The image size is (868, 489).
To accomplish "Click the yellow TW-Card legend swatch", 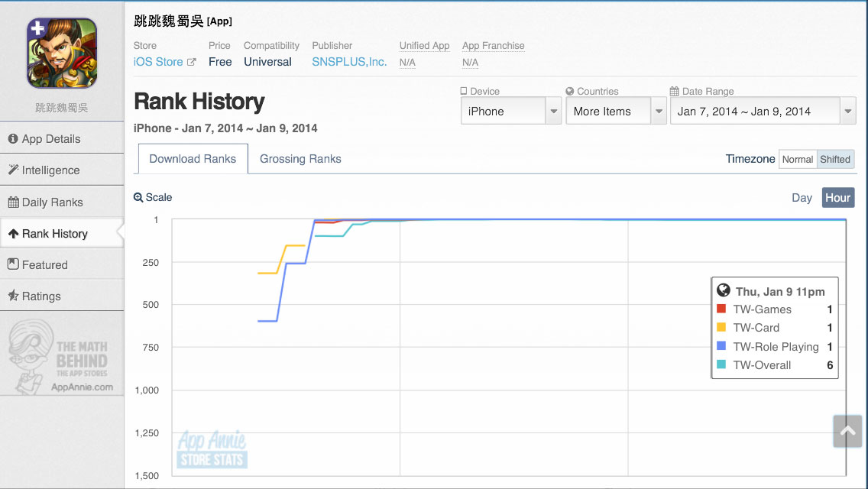I will click(x=721, y=327).
